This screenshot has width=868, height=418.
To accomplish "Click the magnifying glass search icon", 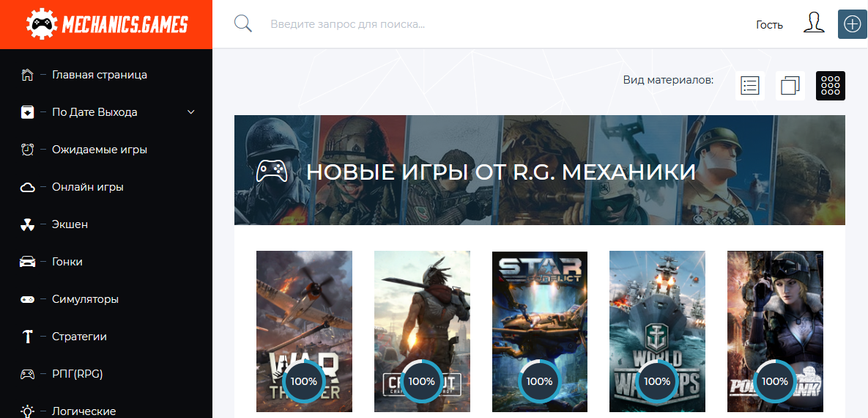I will pos(243,24).
